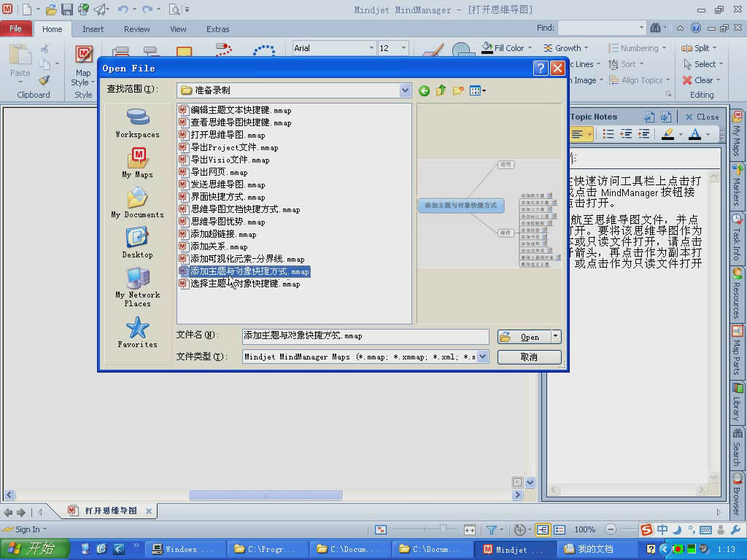
Task: Click the binoculars Find icon
Action: 656,28
